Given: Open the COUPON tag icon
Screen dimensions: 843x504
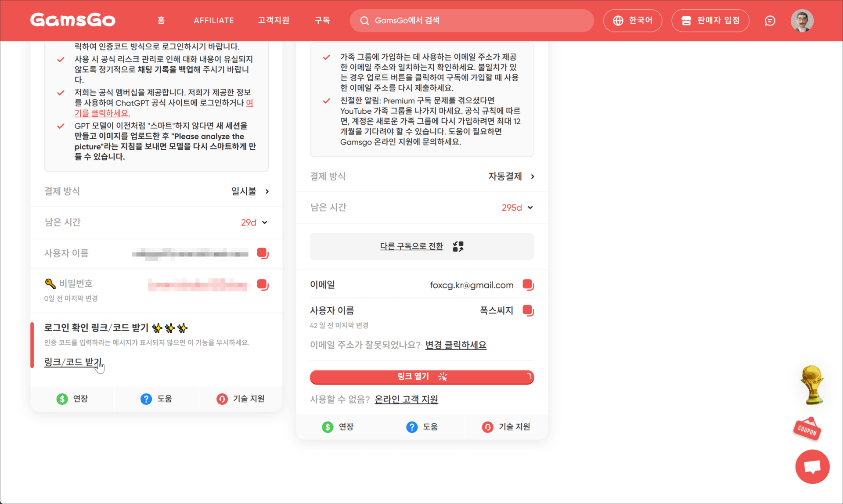Looking at the screenshot, I should (x=807, y=428).
